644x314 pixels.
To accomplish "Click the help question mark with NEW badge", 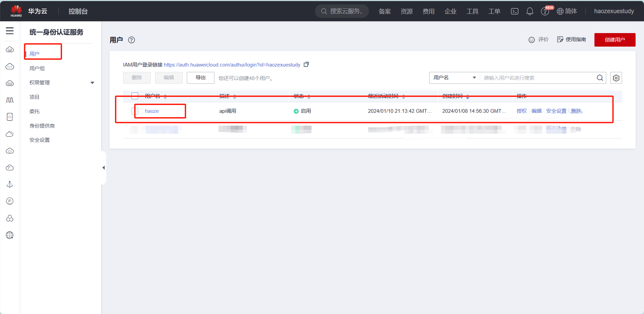I will [545, 11].
